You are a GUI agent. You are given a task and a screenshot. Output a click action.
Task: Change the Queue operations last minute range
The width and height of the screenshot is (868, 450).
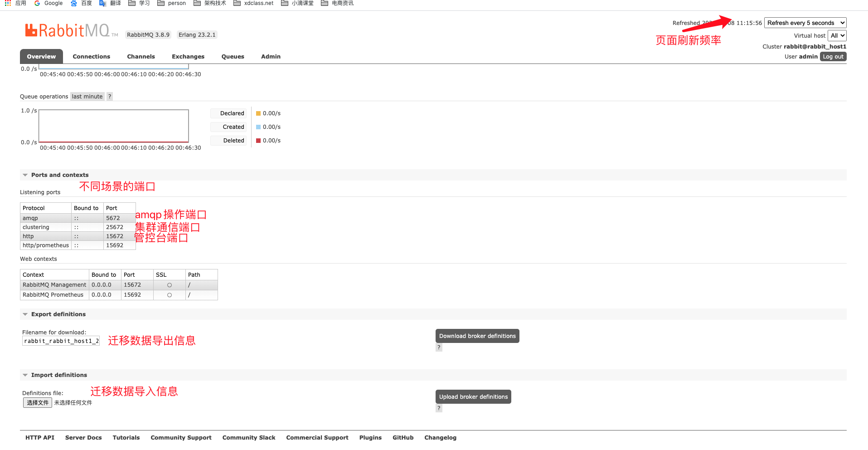click(x=87, y=97)
